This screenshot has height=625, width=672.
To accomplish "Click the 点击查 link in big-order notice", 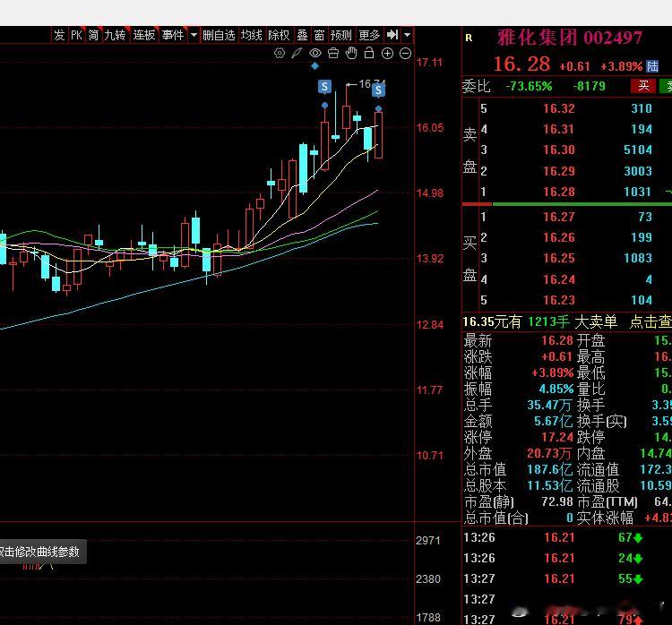I will point(650,321).
